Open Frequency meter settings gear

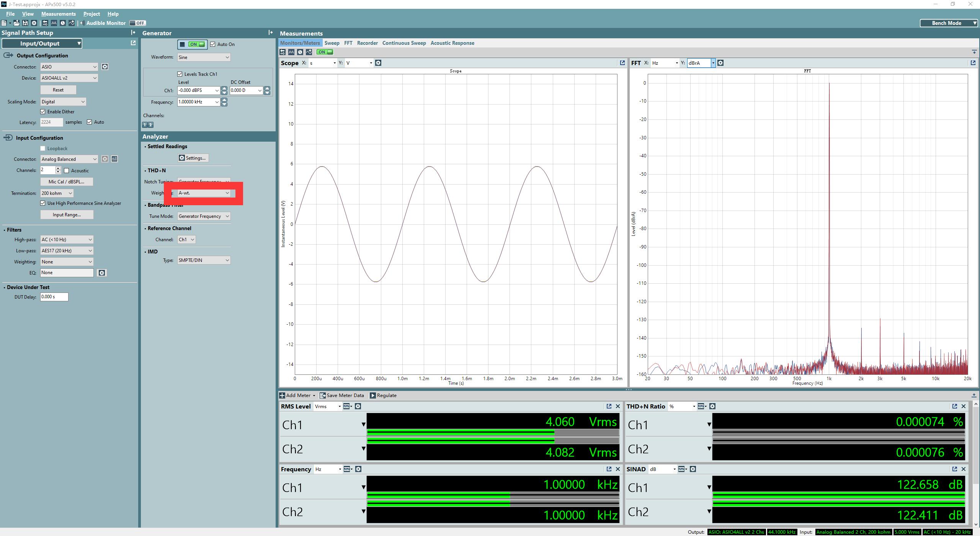[x=358, y=469]
